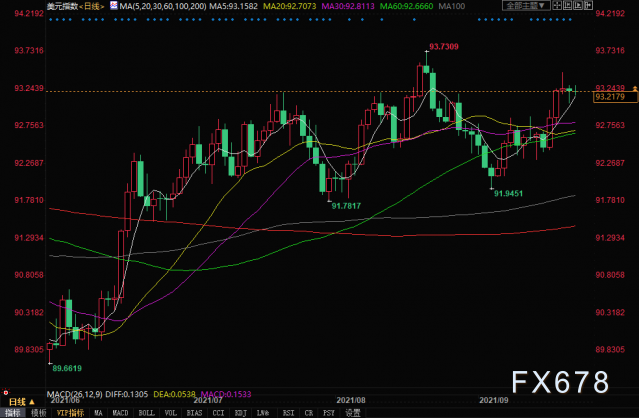Click the 91.9451 low price marker
This screenshot has height=418, width=640.
tap(508, 193)
